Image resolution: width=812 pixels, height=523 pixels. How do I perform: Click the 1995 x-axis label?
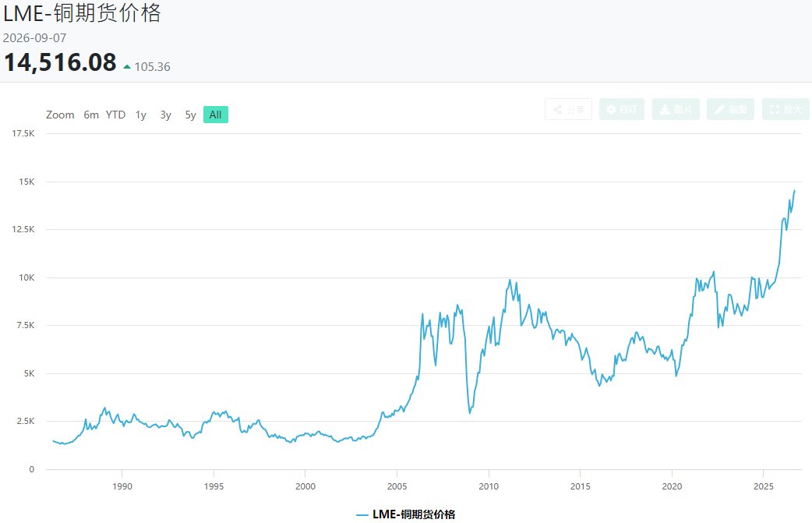point(214,486)
